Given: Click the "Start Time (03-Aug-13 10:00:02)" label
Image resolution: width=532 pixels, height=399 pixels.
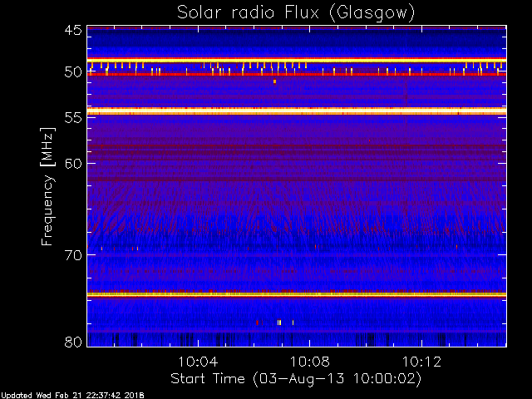Looking at the screenshot, I should click(295, 378).
